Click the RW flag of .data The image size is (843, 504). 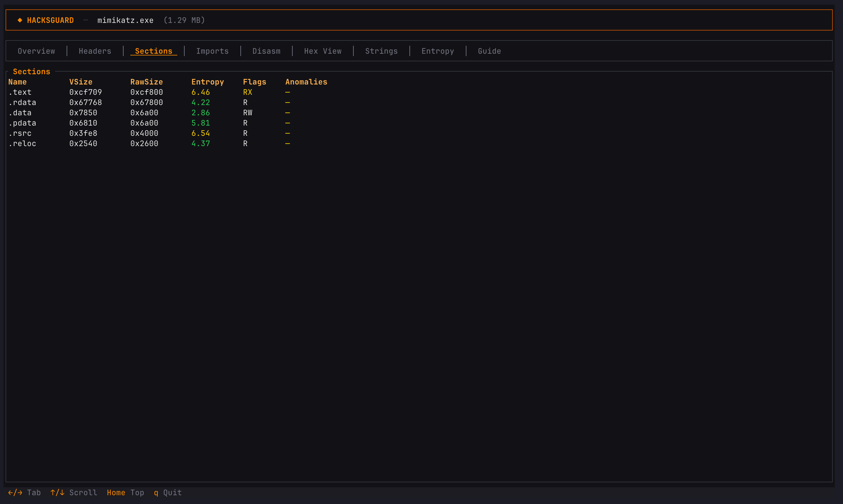[248, 113]
